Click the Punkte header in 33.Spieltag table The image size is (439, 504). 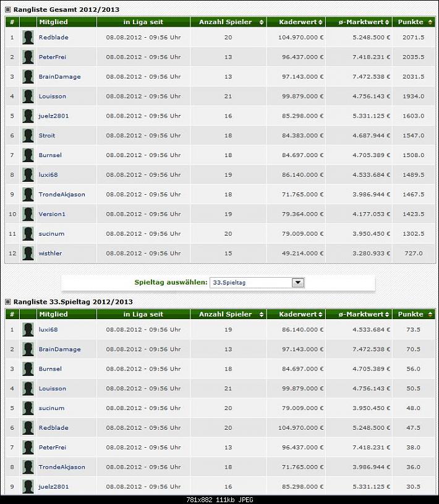410,314
